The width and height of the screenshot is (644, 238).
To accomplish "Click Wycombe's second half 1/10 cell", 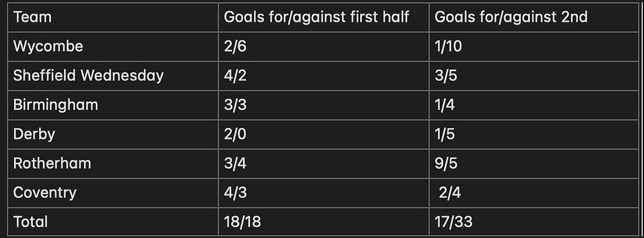I will pyautogui.click(x=534, y=46).
